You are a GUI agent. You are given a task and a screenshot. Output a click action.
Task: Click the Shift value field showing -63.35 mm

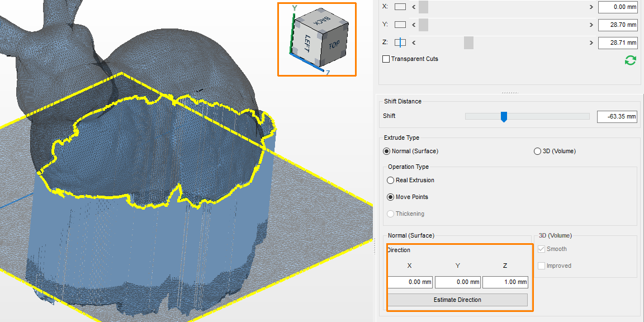[x=617, y=116]
